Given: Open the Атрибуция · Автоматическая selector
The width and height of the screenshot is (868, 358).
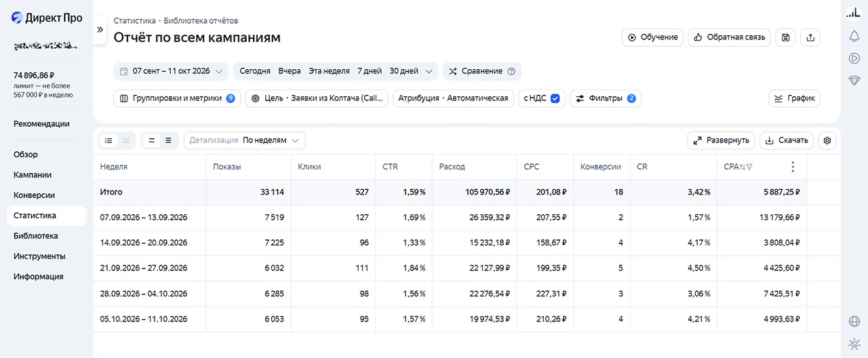Looking at the screenshot, I should [x=453, y=98].
